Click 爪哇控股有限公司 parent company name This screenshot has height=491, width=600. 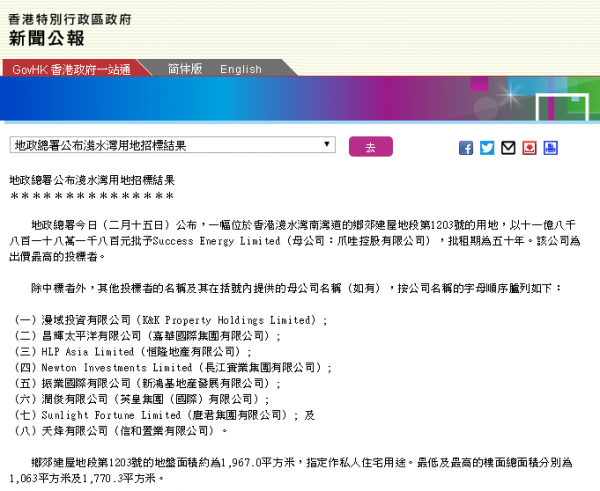[x=381, y=241]
